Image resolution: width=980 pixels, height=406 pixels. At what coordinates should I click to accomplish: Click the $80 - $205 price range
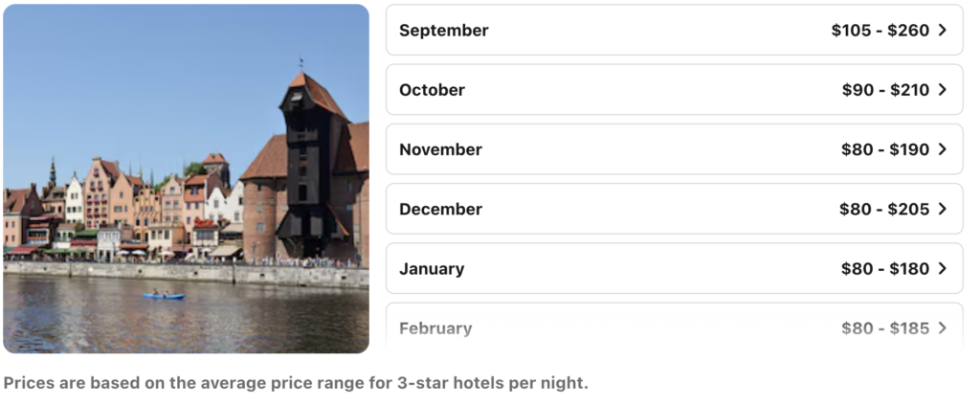[x=884, y=209]
